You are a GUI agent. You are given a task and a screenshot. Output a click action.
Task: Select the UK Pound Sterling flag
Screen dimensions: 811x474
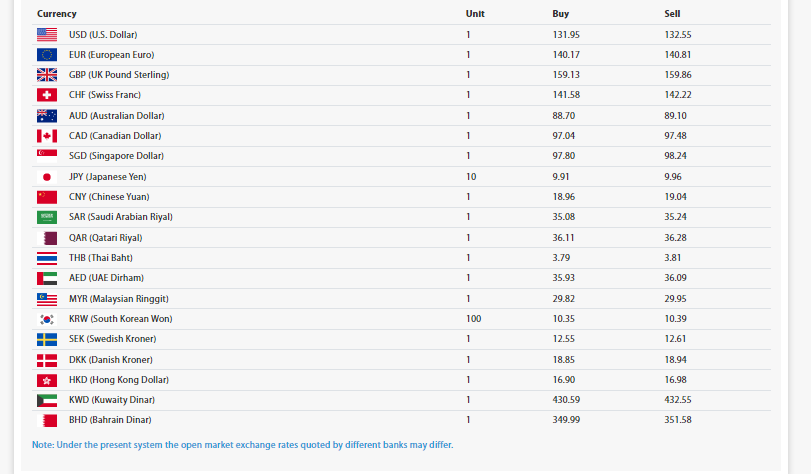(x=47, y=75)
